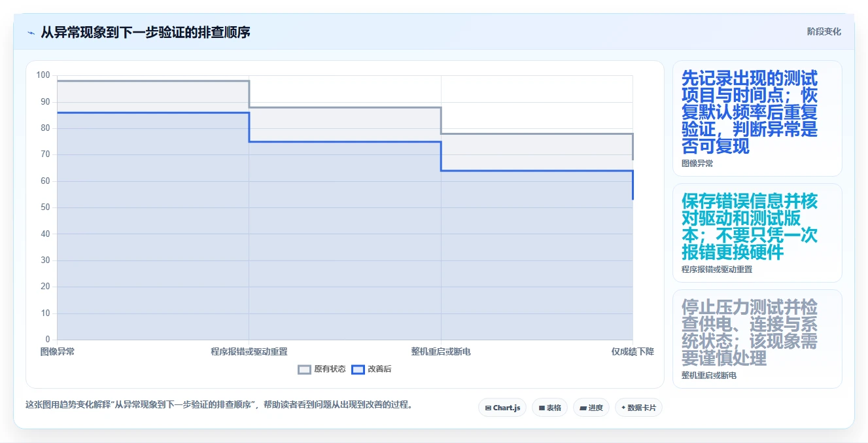Click the 整机重启或断电 x-axis label
This screenshot has height=443, width=868.
tap(441, 351)
